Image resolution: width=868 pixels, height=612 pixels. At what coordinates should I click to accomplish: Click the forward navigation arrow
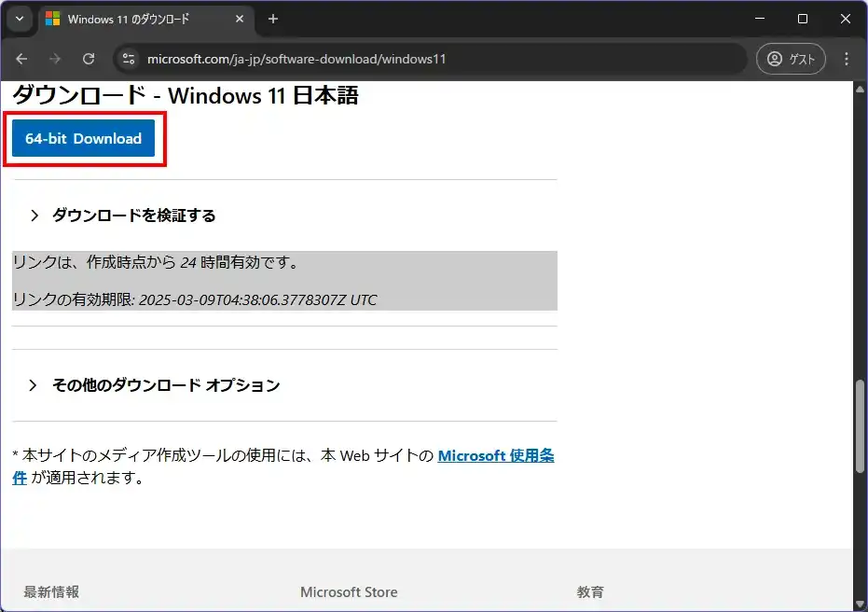tap(55, 59)
